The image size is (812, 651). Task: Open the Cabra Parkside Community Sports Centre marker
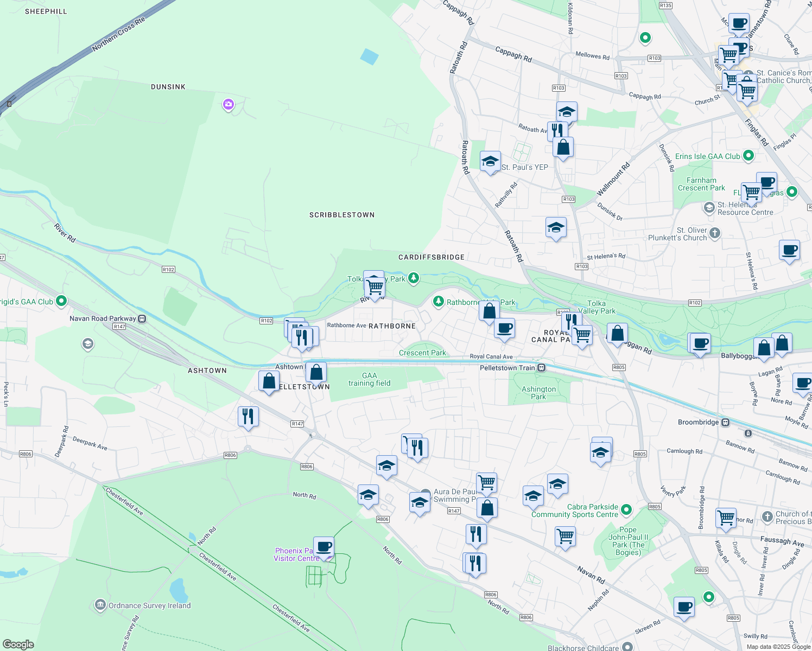[x=626, y=509]
